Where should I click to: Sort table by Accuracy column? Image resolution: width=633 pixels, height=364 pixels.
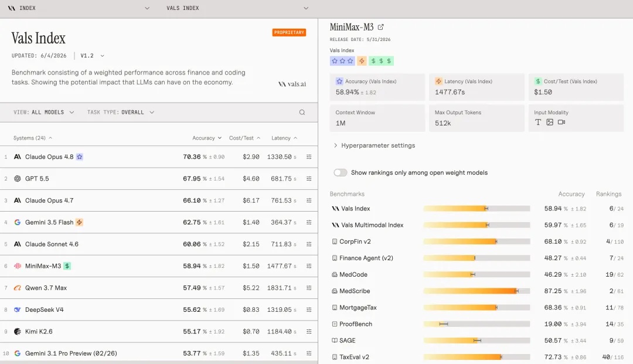207,138
